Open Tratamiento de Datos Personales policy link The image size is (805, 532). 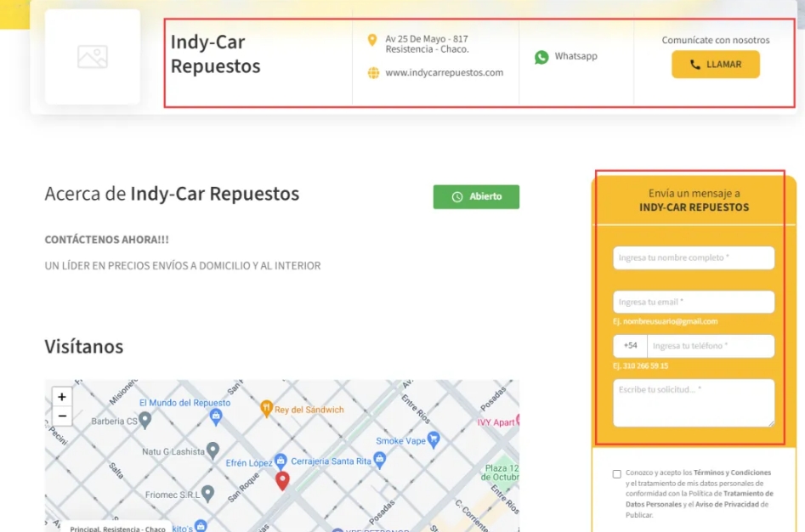pos(700,499)
